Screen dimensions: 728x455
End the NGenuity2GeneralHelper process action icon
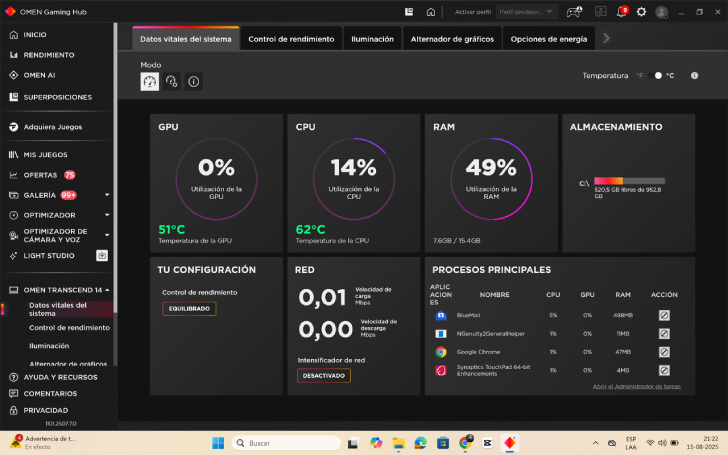[664, 333]
